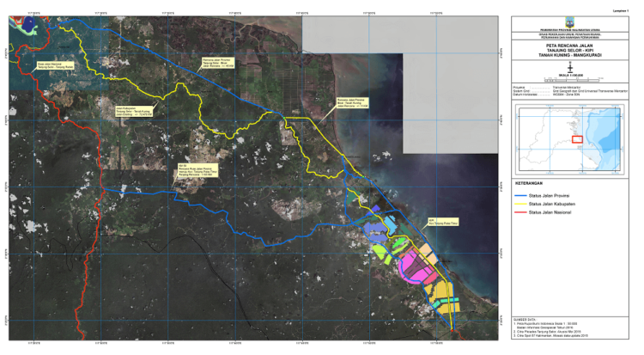
Task: Click the provincial government emblem logo
Action: (570, 21)
